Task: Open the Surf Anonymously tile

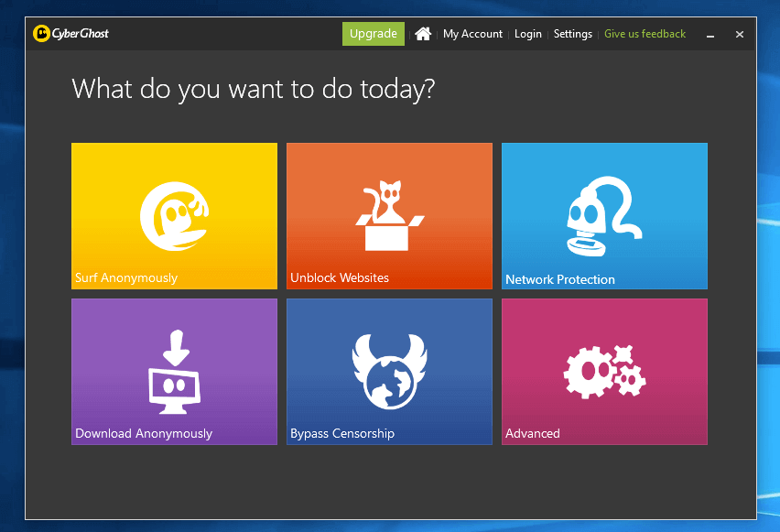Action: pyautogui.click(x=174, y=216)
